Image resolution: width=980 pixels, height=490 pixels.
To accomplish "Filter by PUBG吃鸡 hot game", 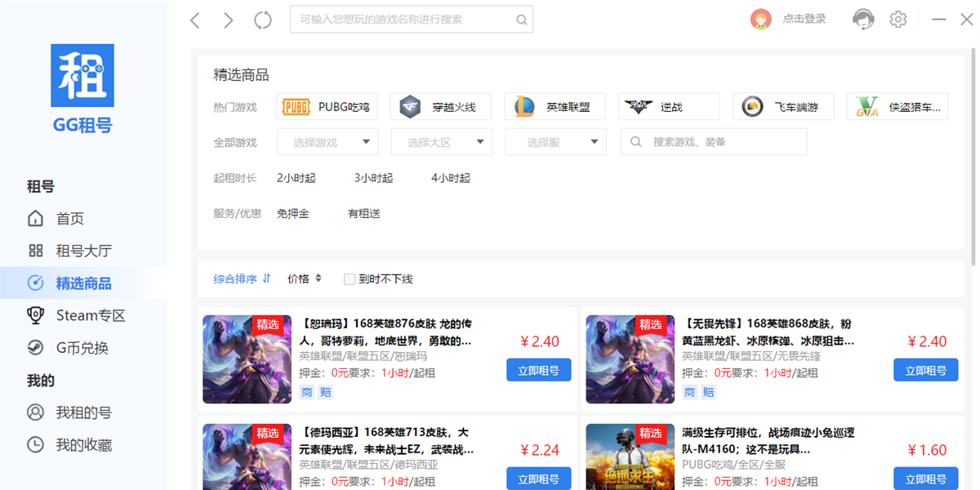I will pos(327,106).
